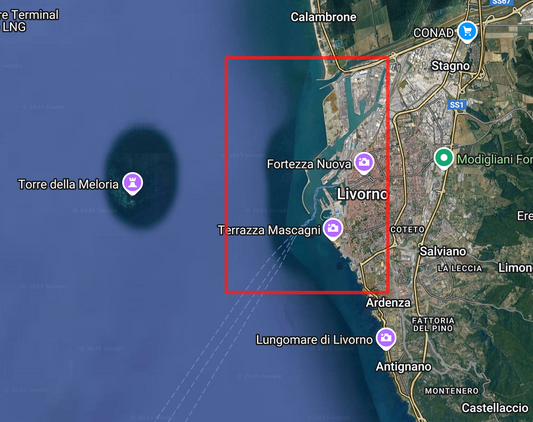Open the CONAD shopping cart pin
Viewport: 533px width, 422px height.
tap(467, 32)
